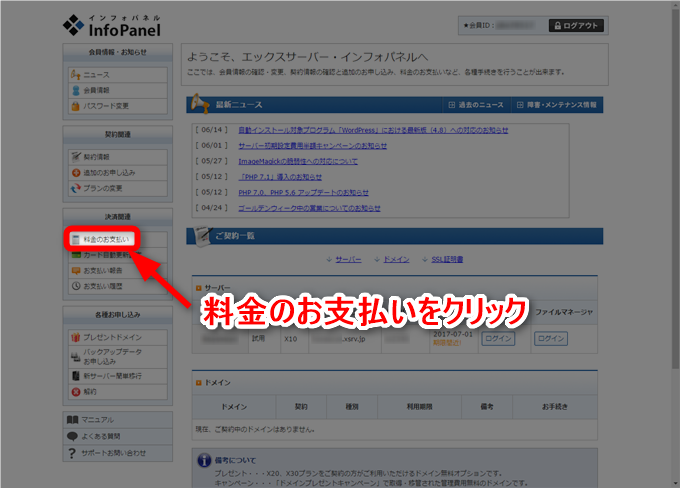Click the お手続き column header
The width and height of the screenshot is (680, 488).
[x=555, y=407]
